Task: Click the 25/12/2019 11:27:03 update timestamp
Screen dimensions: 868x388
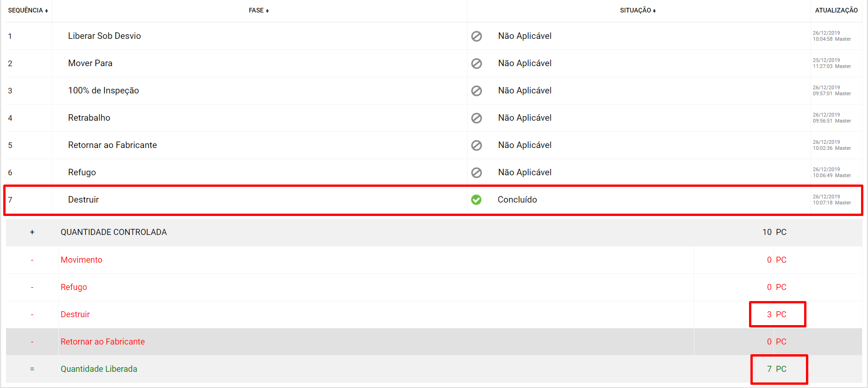Action: pos(831,63)
